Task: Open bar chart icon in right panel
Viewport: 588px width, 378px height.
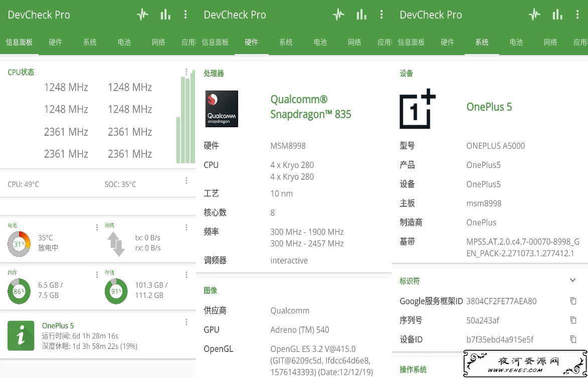Action: 557,15
